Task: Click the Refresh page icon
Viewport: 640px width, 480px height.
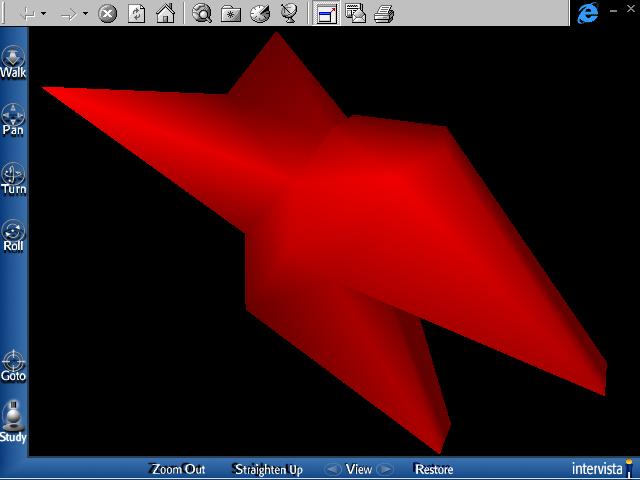Action: (136, 14)
